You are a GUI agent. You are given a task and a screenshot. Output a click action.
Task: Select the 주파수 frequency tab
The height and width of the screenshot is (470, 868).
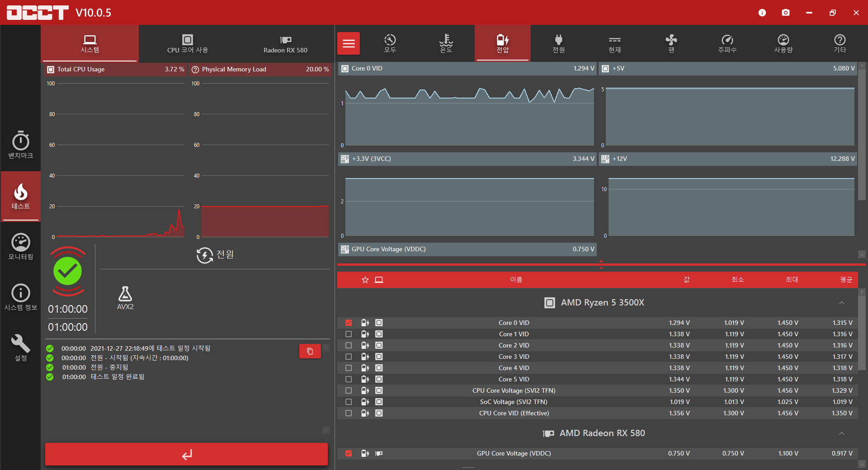(727, 43)
